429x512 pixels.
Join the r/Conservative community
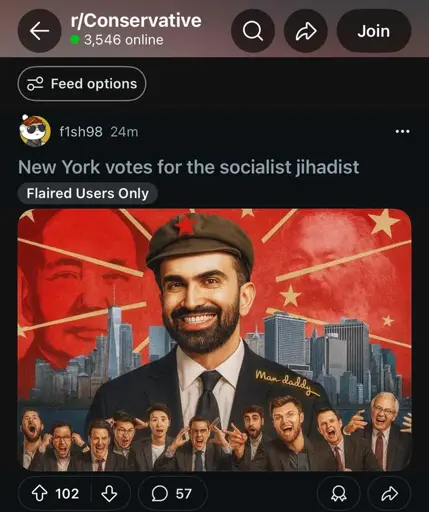pyautogui.click(x=374, y=31)
